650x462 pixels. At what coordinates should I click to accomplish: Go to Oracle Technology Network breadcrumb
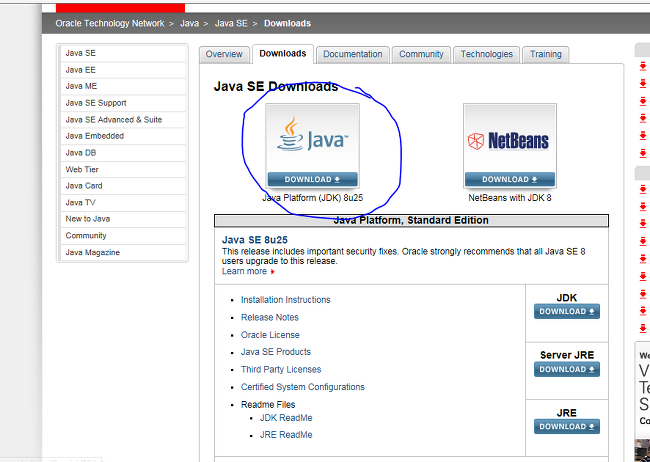tap(110, 24)
